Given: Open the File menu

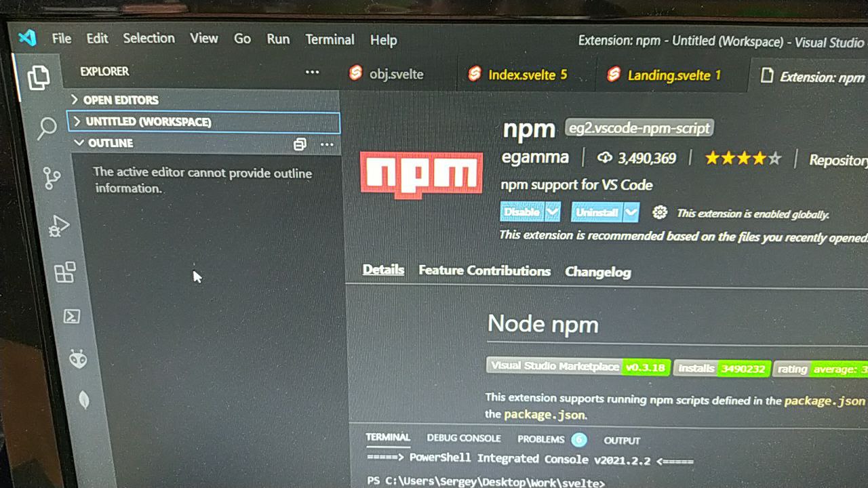Looking at the screenshot, I should click(62, 39).
